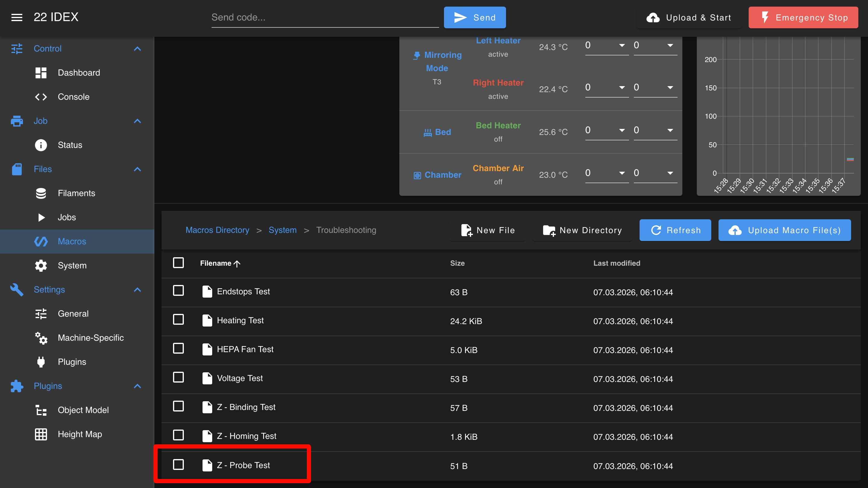Open the Console page

[x=77, y=97]
